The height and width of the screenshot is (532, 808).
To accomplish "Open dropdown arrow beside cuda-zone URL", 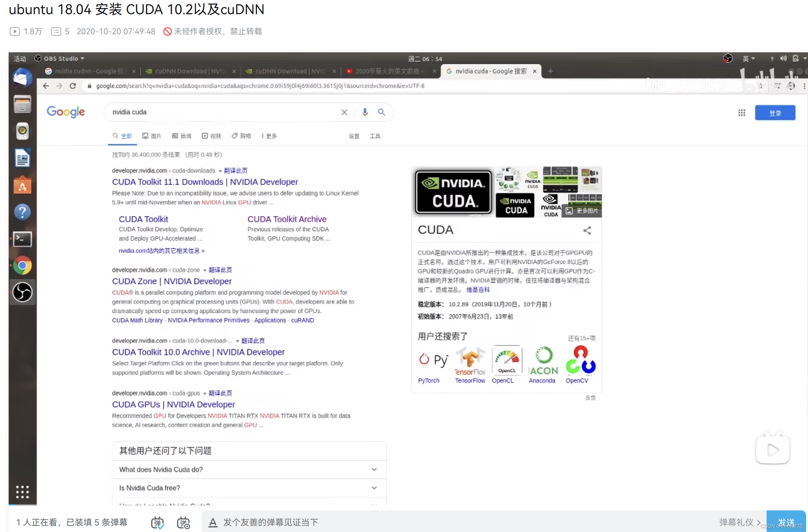I will (204, 270).
